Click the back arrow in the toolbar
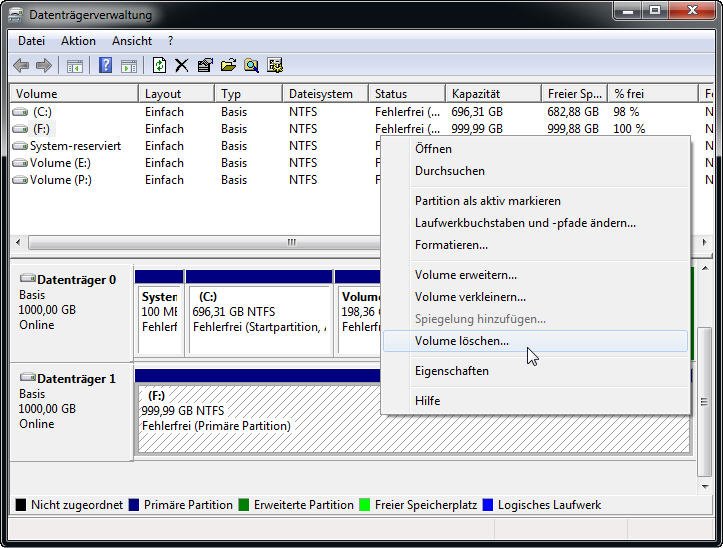 [x=21, y=66]
